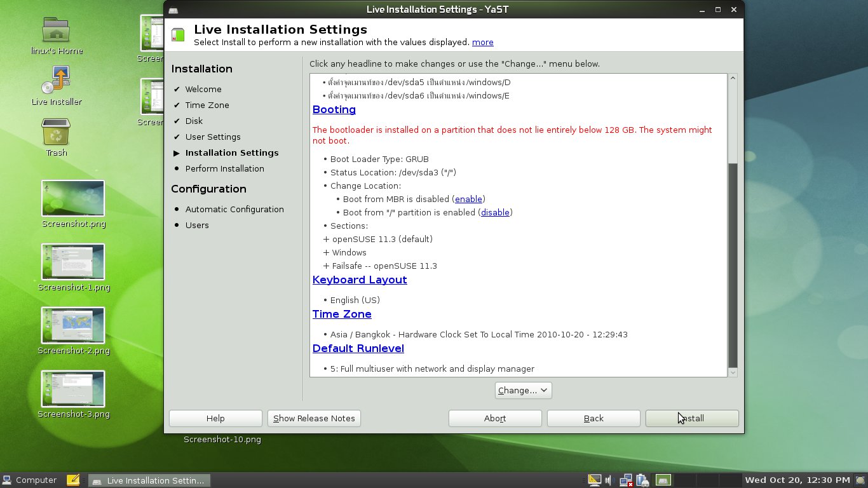Click the Abort button

pos(495,418)
